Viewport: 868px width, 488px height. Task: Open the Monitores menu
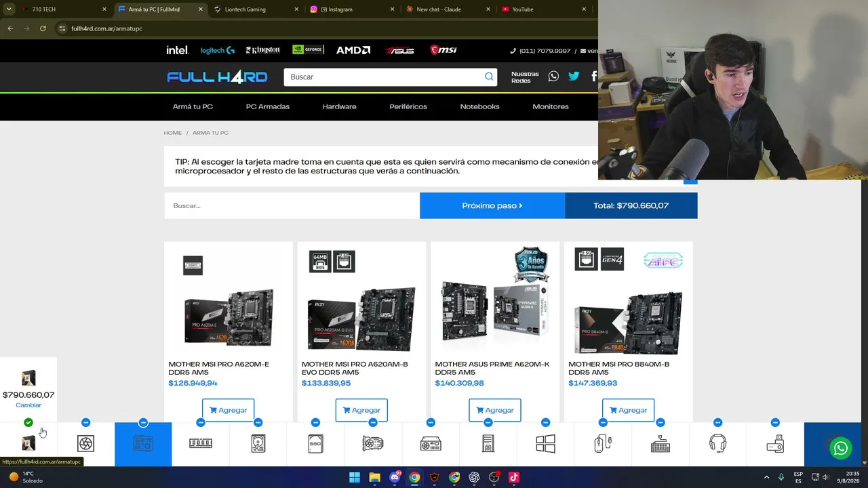551,106
